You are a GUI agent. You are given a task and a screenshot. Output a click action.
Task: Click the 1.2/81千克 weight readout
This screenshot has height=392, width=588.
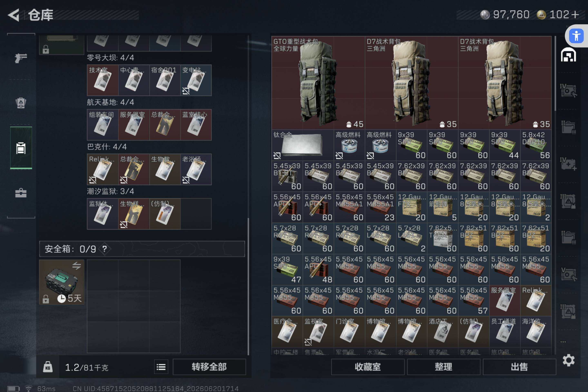(87, 367)
